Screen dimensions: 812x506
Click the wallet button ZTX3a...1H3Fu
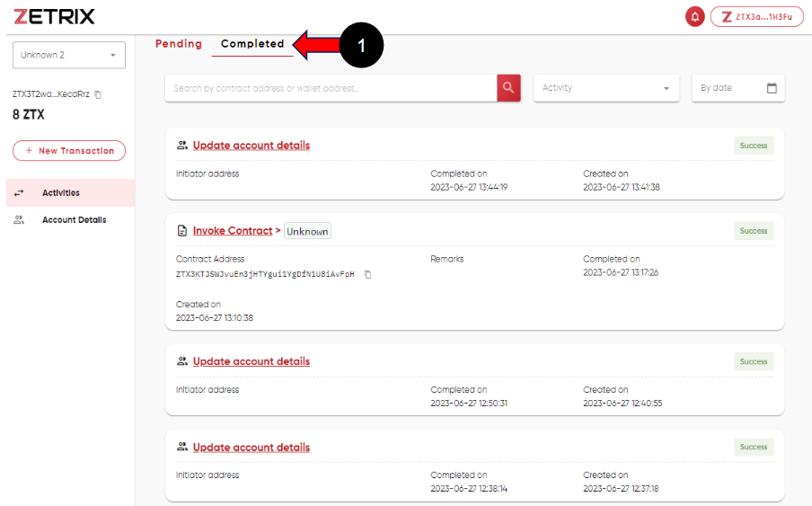pos(756,17)
